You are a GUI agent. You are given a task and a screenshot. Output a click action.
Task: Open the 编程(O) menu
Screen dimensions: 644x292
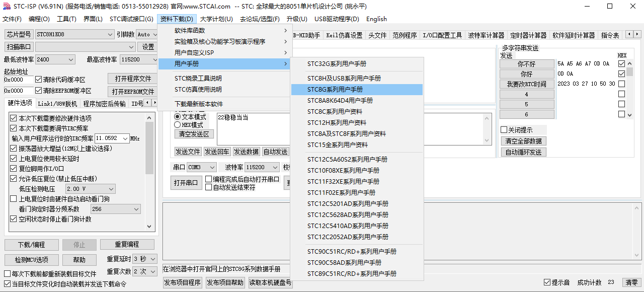(x=39, y=19)
